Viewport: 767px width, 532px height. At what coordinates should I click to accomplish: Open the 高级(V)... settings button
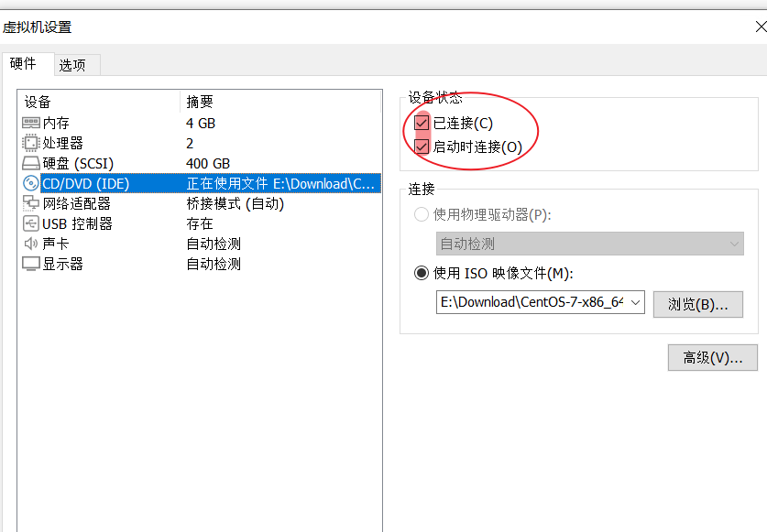coord(713,357)
